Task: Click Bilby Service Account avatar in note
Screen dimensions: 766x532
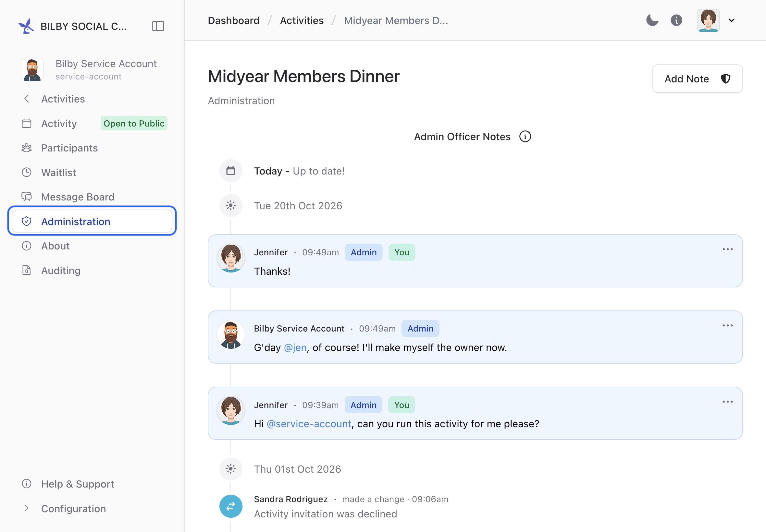Action: (231, 334)
